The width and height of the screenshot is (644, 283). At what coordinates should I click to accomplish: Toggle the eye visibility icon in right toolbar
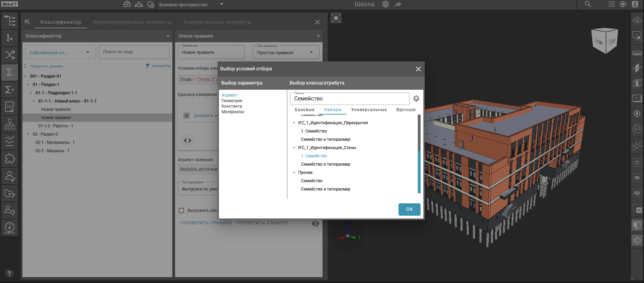pyautogui.click(x=637, y=178)
